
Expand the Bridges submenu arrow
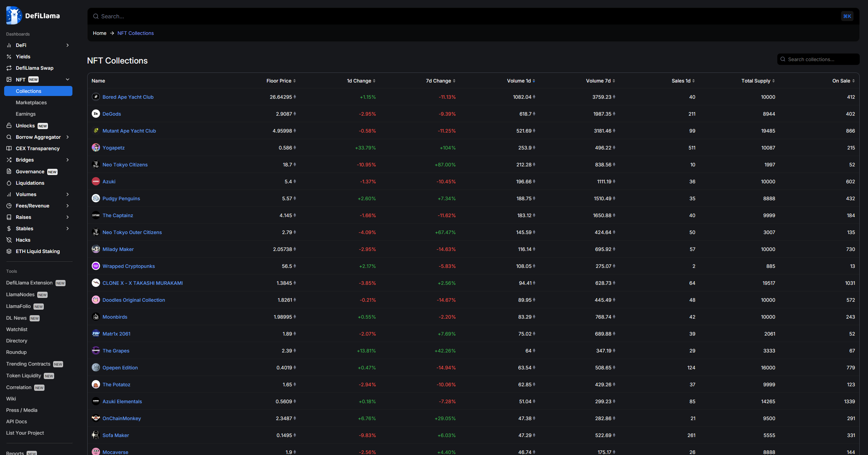[68, 160]
